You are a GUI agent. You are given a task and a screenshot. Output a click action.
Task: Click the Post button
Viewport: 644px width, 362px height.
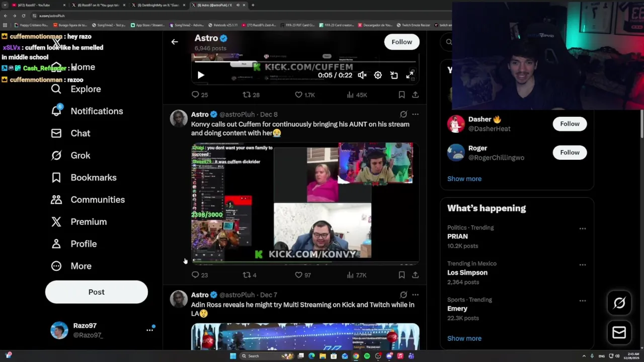tap(96, 292)
